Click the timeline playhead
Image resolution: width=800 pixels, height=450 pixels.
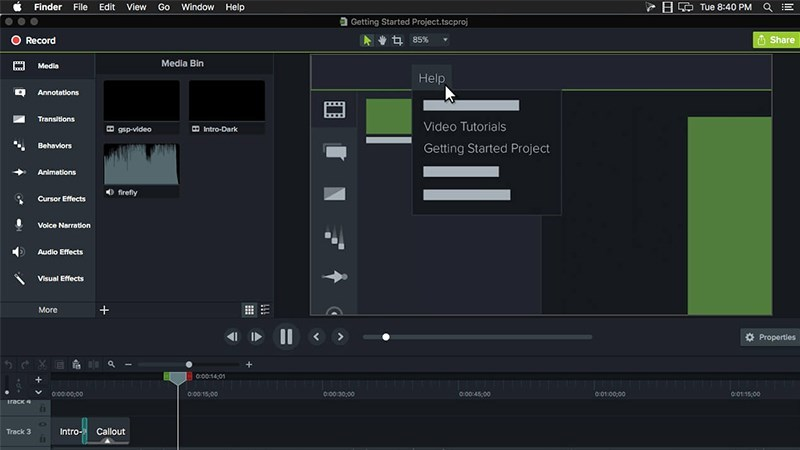point(178,379)
